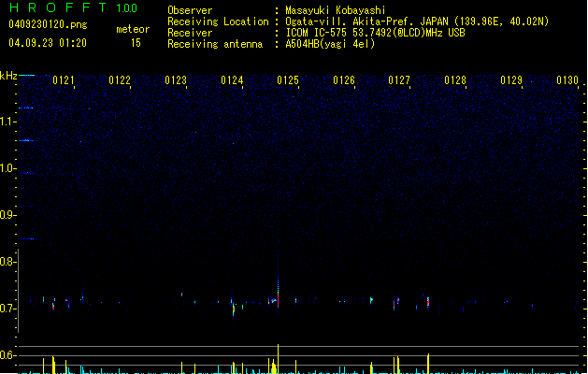Click the meteor count value 15
Screen dimensions: 588x374
(136, 43)
